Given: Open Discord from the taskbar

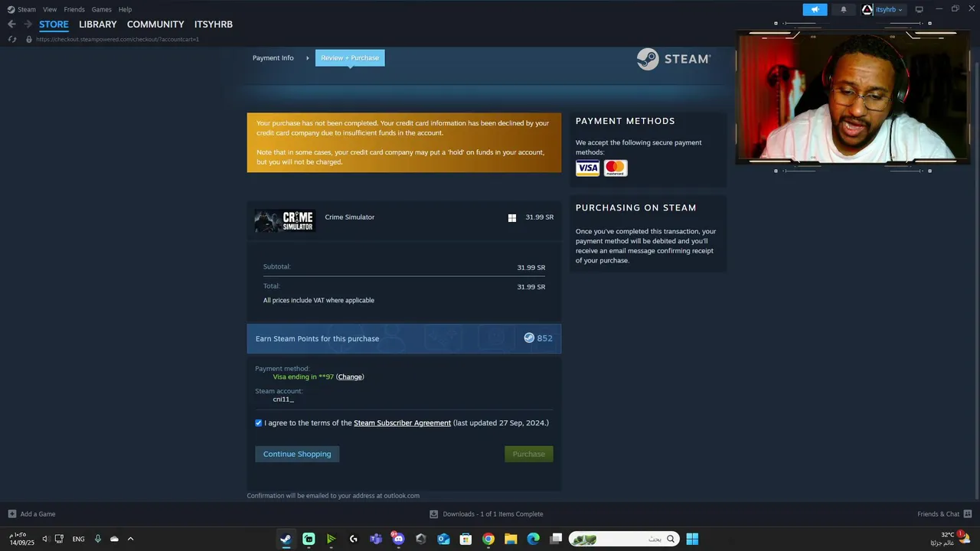Looking at the screenshot, I should pyautogui.click(x=398, y=540).
